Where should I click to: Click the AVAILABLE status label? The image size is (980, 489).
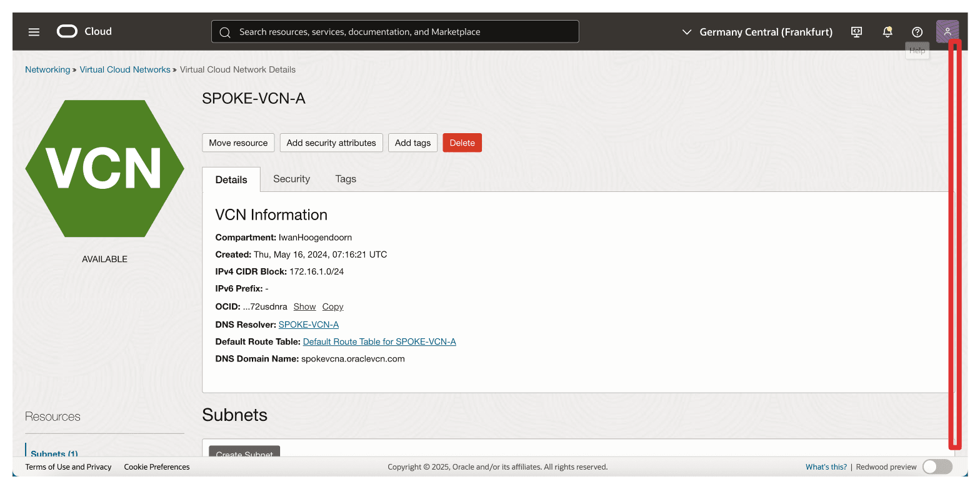coord(104,259)
